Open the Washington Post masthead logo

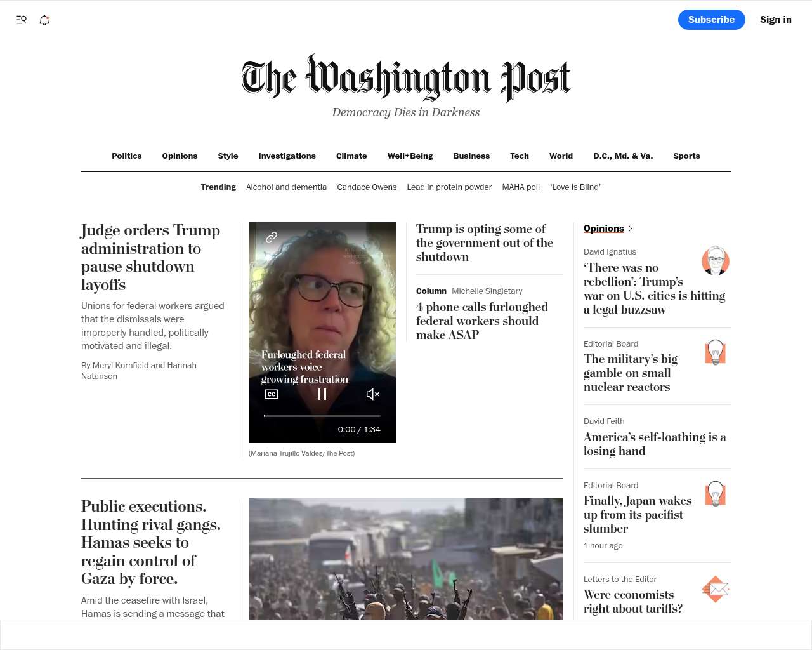click(x=406, y=79)
